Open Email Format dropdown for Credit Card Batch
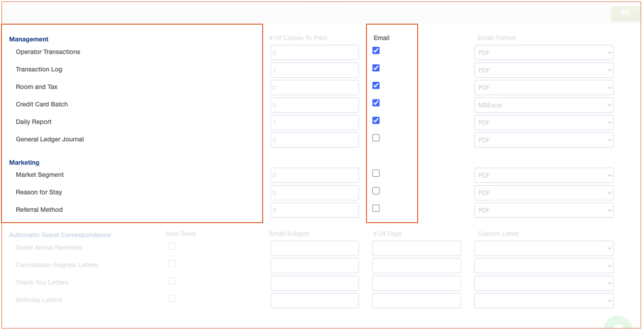This screenshot has width=644, height=330. [544, 105]
